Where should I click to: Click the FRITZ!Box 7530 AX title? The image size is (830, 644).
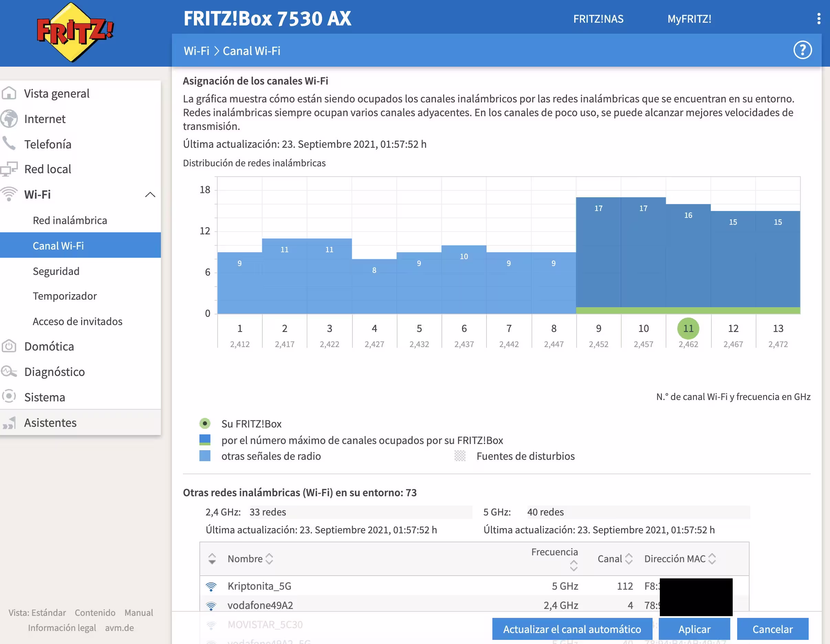pyautogui.click(x=267, y=19)
